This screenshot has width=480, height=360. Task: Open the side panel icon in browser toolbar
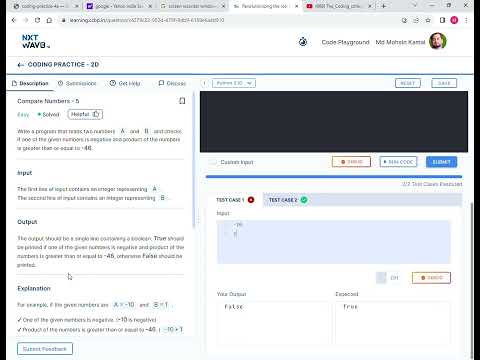pos(442,20)
